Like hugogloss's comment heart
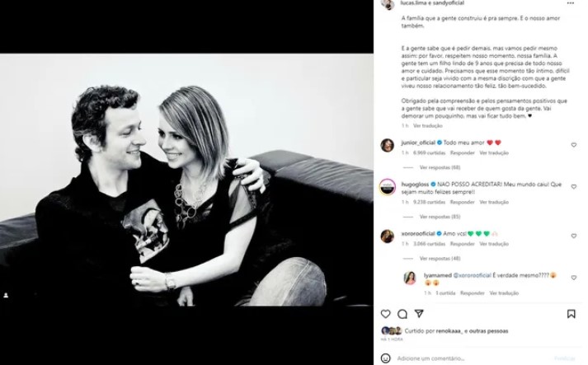Image resolution: width=588 pixels, height=365 pixels. 574,187
